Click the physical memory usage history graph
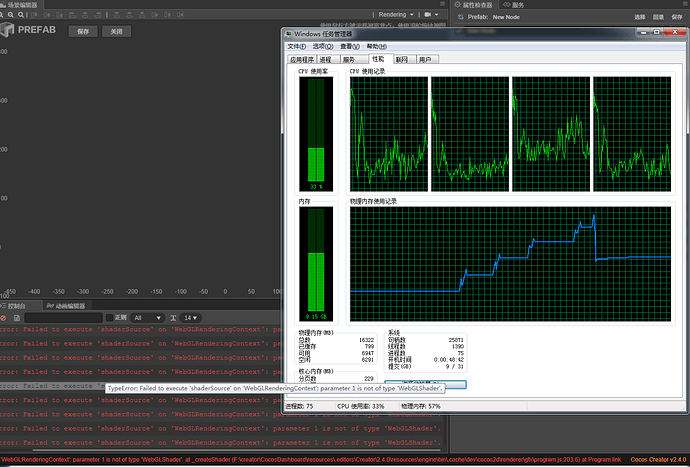 coord(510,264)
